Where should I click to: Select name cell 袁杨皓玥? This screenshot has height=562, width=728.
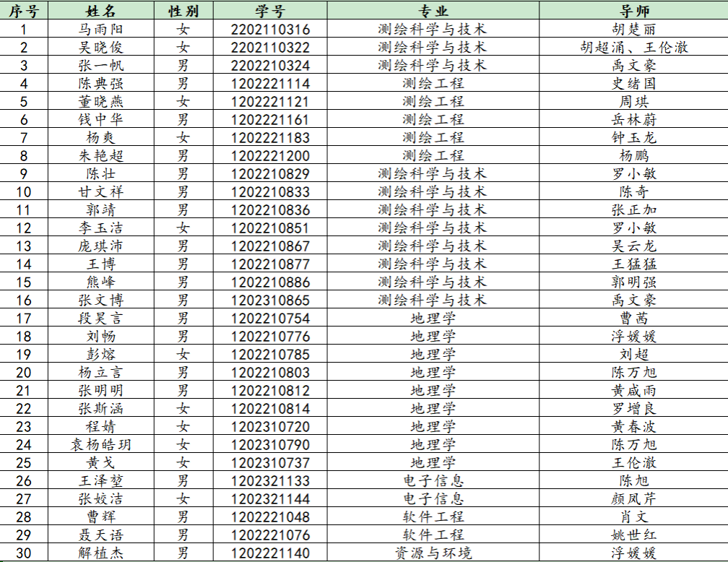pos(100,445)
